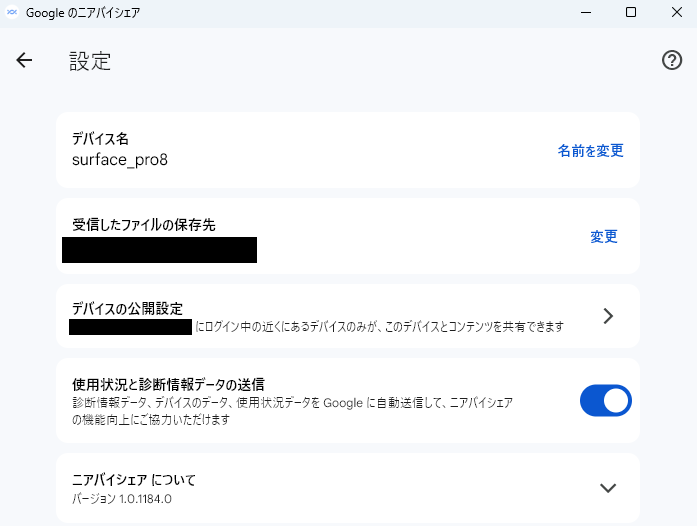697x526 pixels.
Task: Go back using the left arrow icon
Action: pos(24,60)
